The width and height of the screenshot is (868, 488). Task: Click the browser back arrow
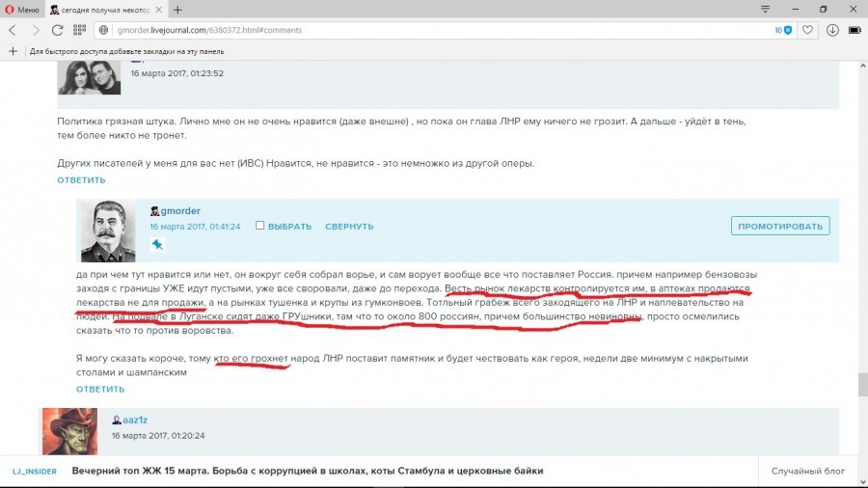coord(13,30)
